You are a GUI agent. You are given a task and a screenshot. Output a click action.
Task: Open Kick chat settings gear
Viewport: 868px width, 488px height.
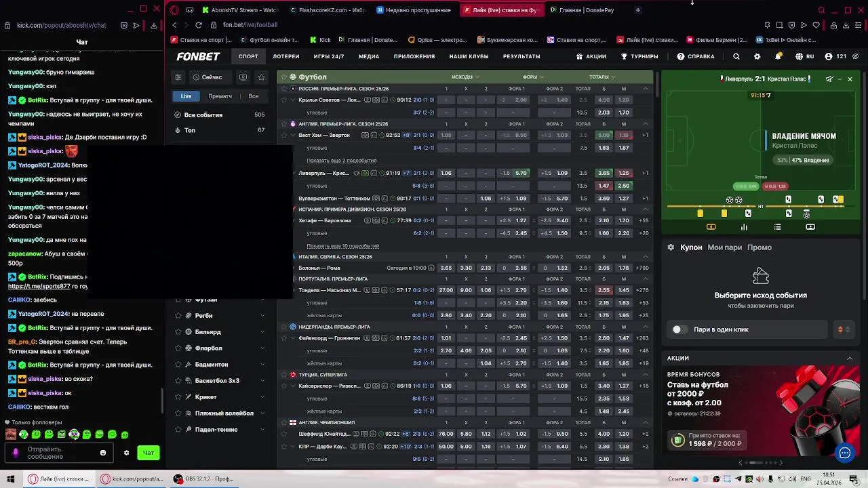126,453
